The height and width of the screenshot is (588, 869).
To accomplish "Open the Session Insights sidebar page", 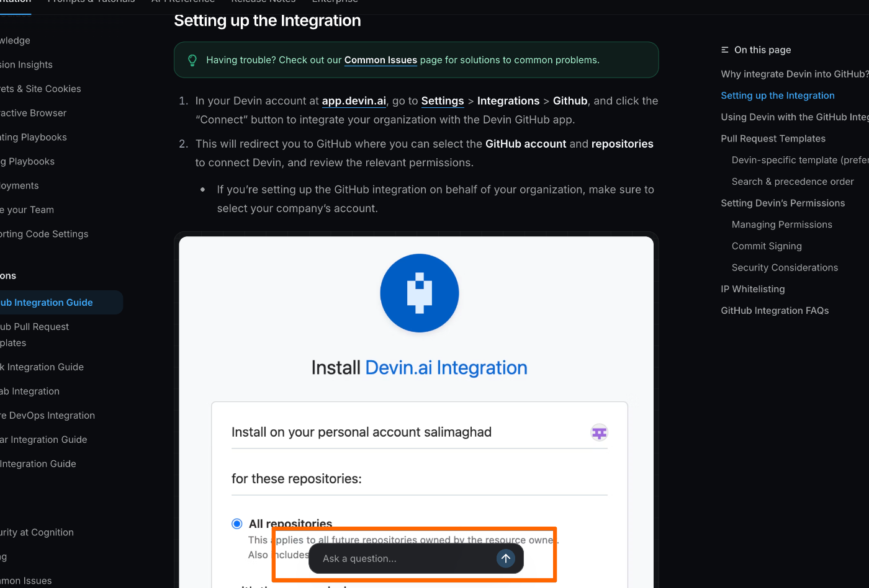I will [x=26, y=65].
